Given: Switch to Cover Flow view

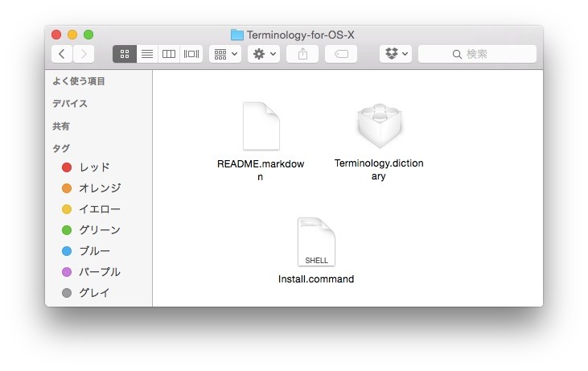Looking at the screenshot, I should point(191,54).
